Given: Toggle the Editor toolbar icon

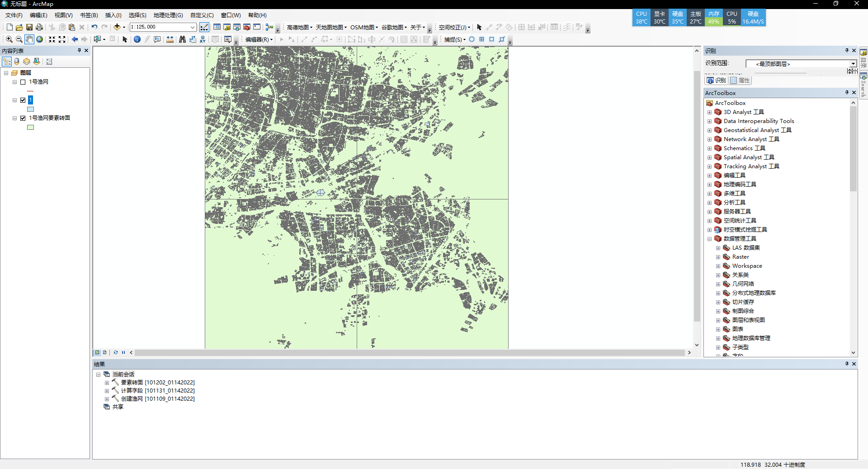Looking at the screenshot, I should point(204,27).
